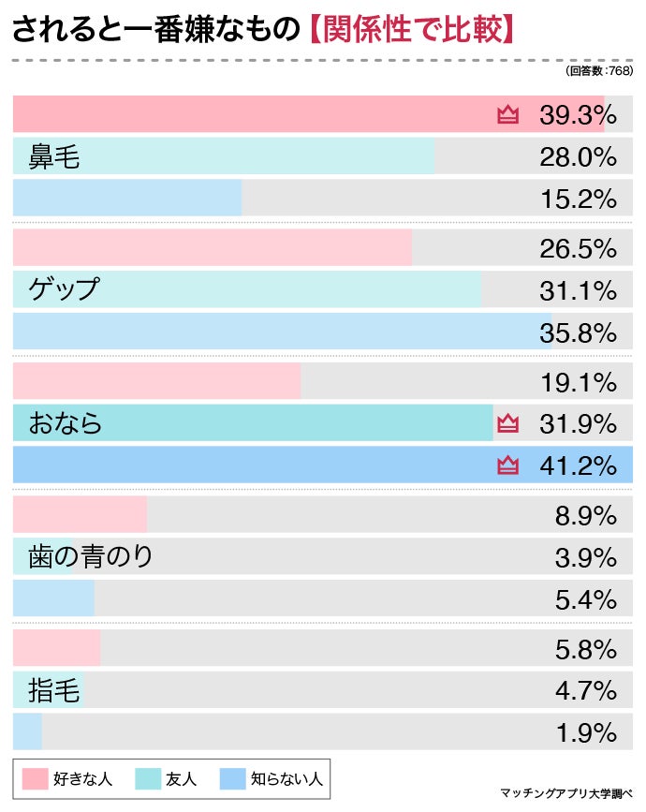The image size is (646, 812).
Task: Click the 35.8% value in ゲップ group
Action: coord(578,332)
